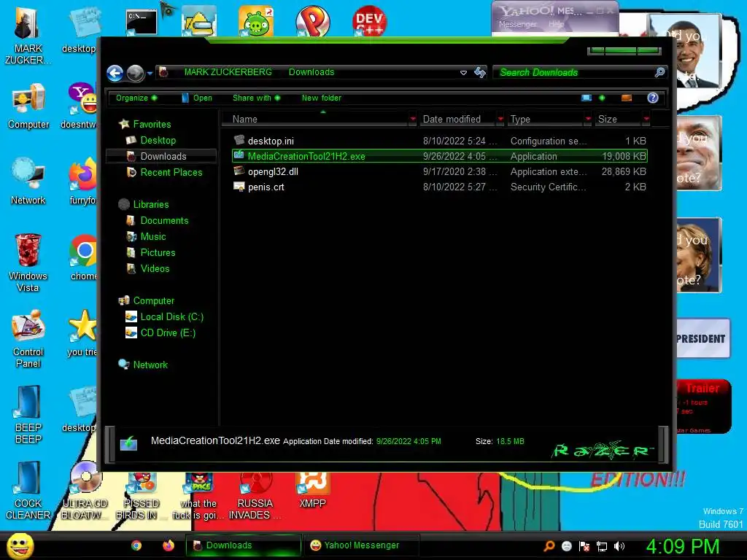Sort files by the Type column

coord(546,119)
